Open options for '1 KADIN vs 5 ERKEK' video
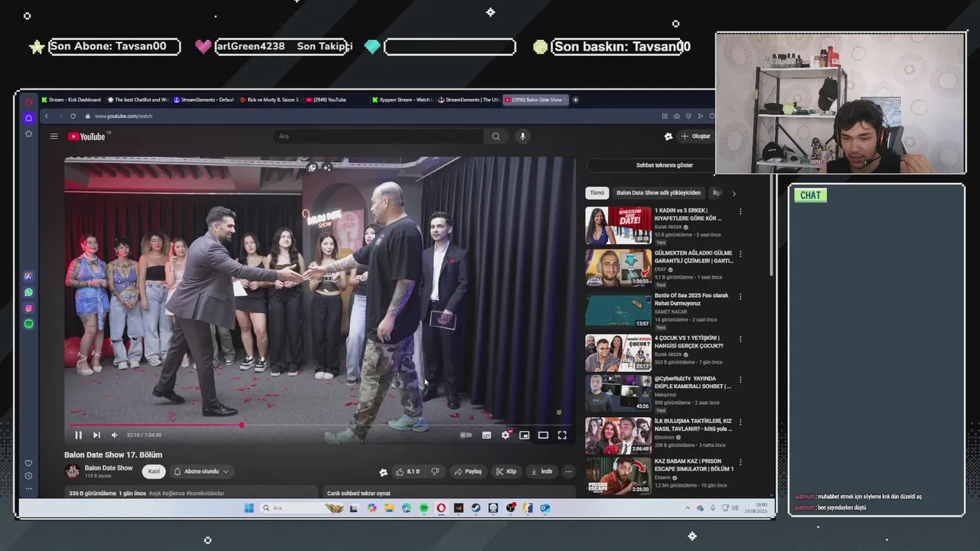This screenshot has width=980, height=551. tap(740, 212)
